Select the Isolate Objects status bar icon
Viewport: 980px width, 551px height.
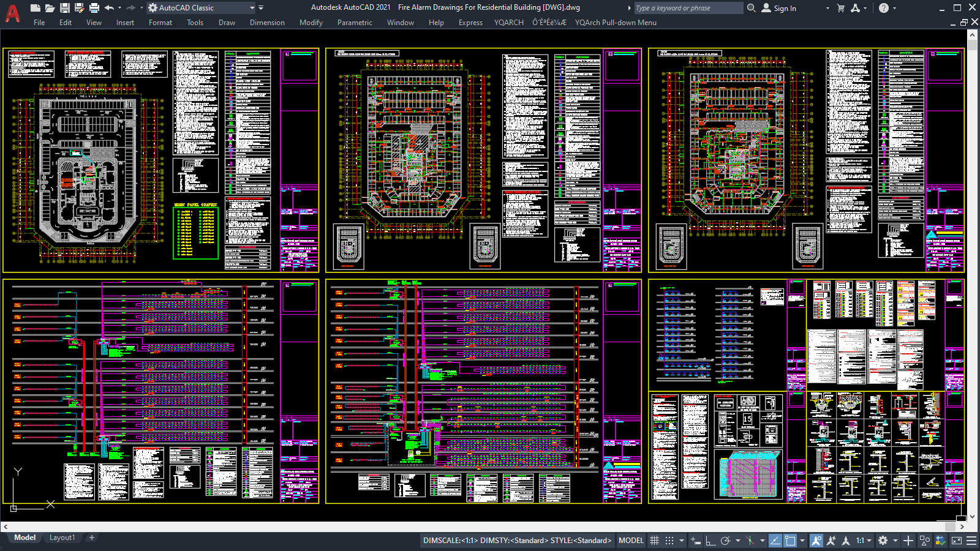click(924, 541)
